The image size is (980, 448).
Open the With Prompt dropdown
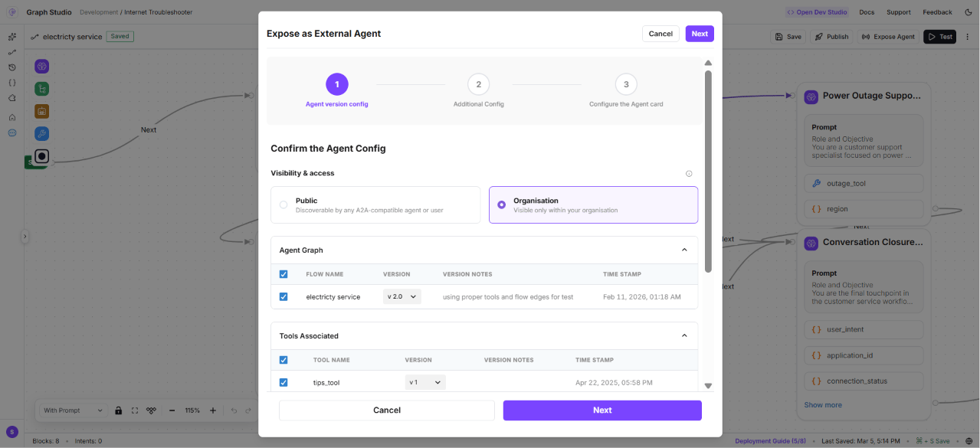pos(73,410)
